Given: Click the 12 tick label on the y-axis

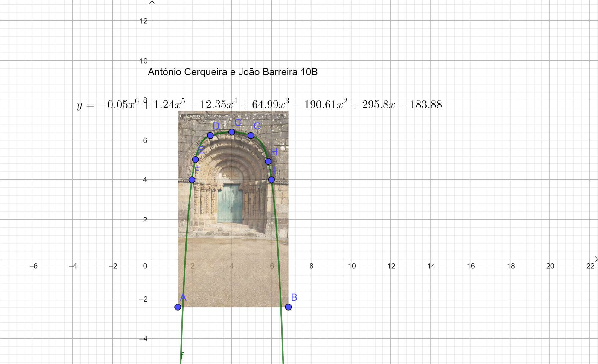Looking at the screenshot, I should [x=144, y=21].
